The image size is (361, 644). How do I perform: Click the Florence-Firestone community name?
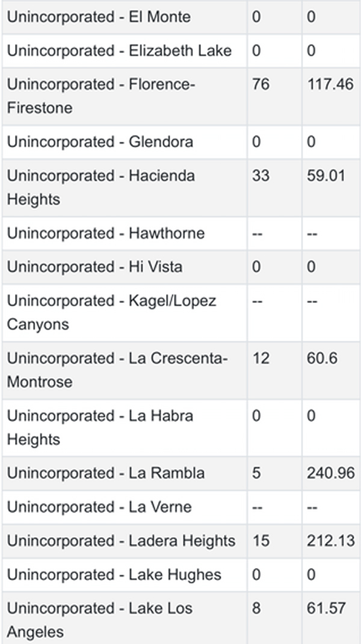click(x=101, y=96)
